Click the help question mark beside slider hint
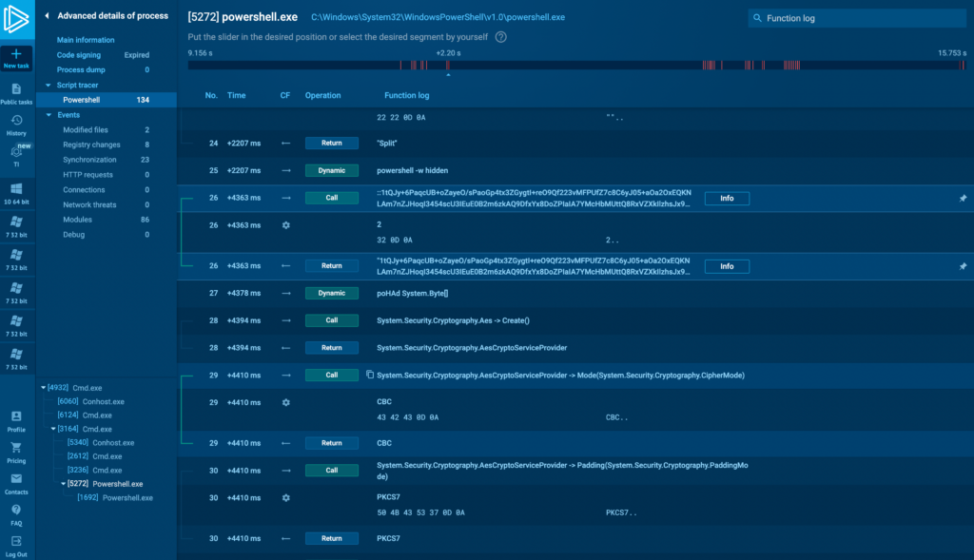The image size is (974, 560). 501,37
